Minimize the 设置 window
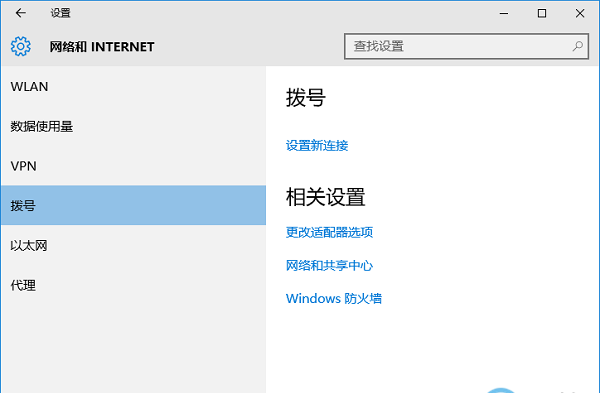 coord(504,13)
